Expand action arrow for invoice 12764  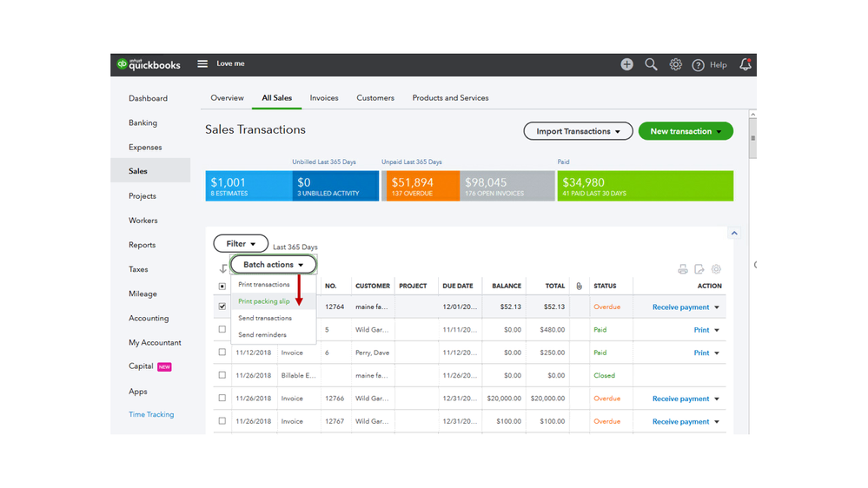coord(717,307)
